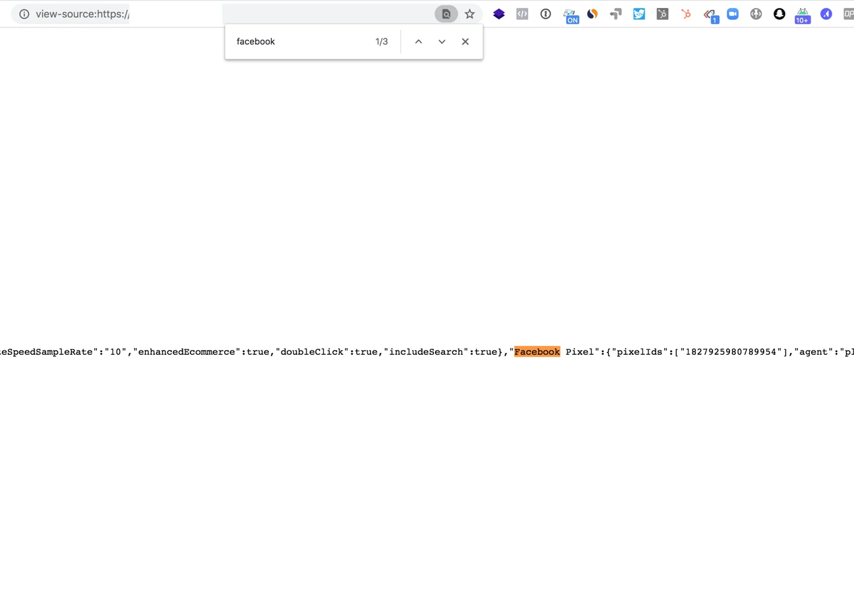Click the site info icon in address bar
The image size is (854, 616).
coord(24,14)
